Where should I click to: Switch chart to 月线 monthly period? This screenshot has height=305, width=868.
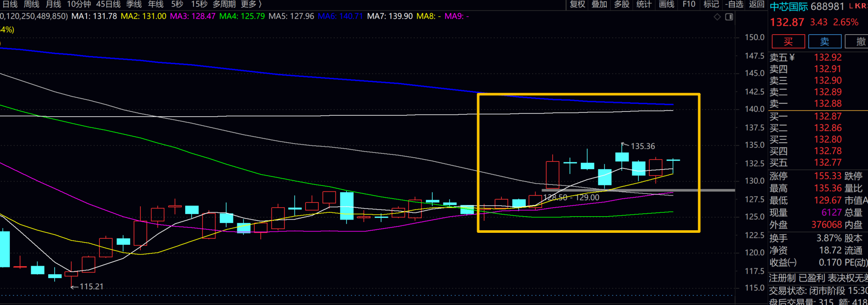tap(53, 4)
